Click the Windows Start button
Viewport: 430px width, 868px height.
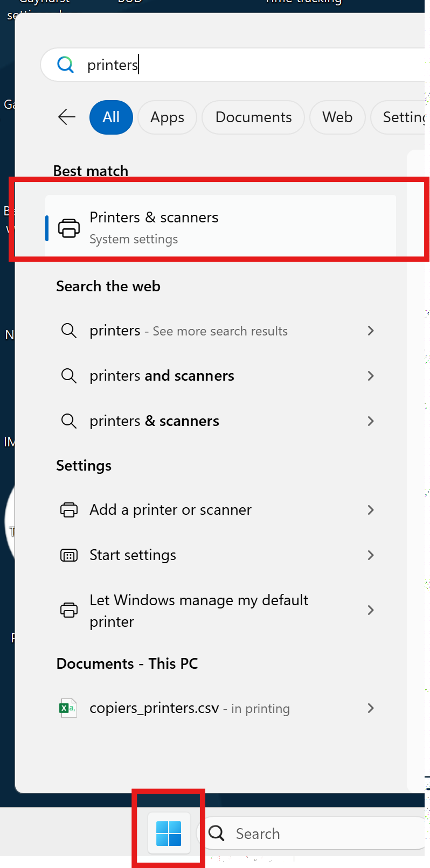[x=169, y=833]
